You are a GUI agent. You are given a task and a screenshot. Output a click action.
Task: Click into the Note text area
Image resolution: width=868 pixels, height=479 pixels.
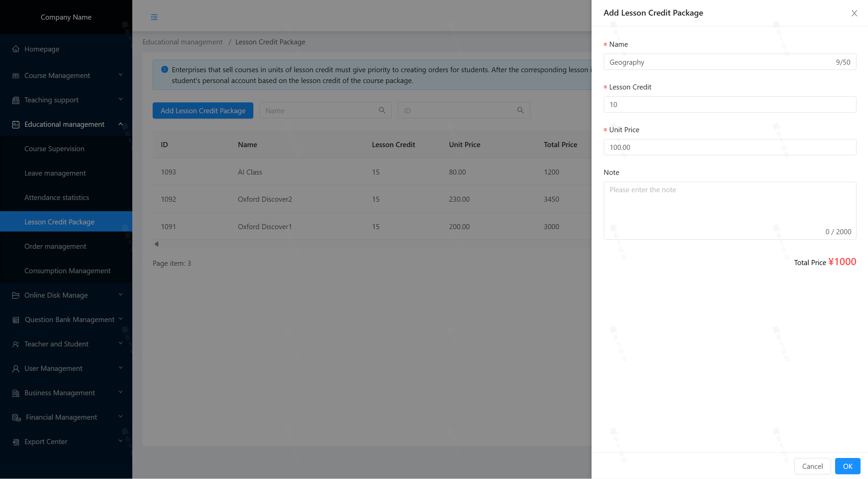pos(729,210)
